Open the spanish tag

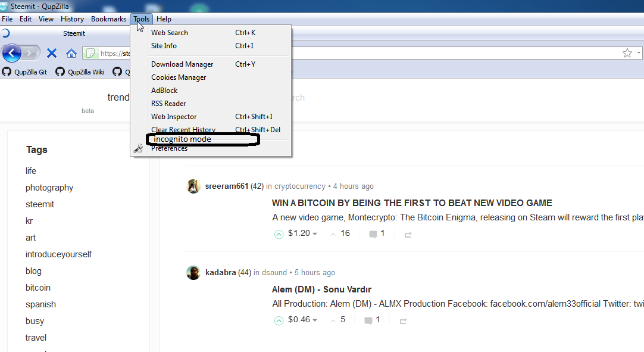(x=40, y=305)
